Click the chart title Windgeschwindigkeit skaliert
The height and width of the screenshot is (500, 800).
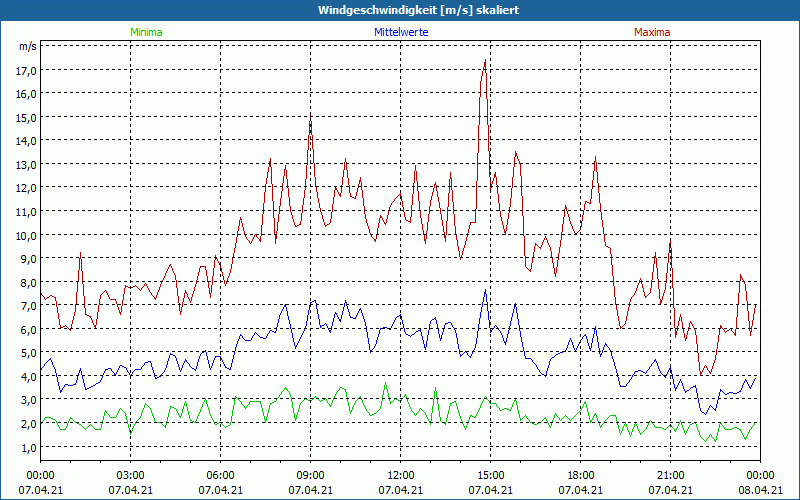click(x=418, y=10)
